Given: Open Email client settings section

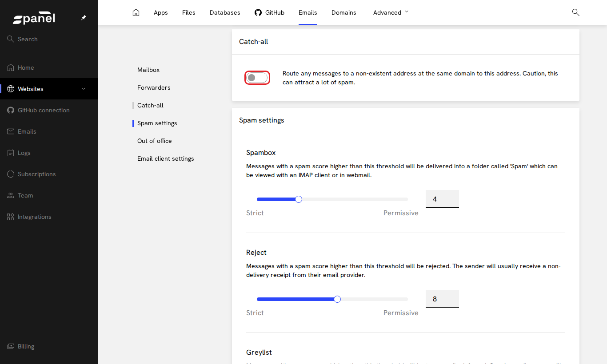Looking at the screenshot, I should click(166, 158).
